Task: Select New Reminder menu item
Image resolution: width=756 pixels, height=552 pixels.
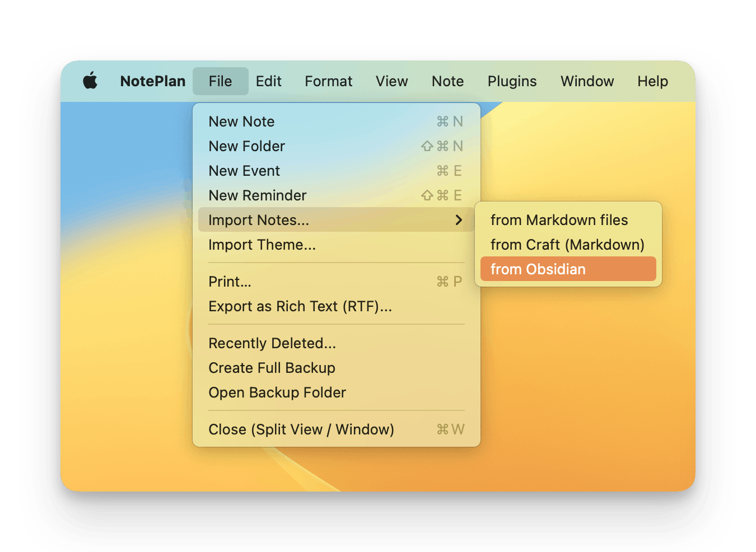Action: 337,195
